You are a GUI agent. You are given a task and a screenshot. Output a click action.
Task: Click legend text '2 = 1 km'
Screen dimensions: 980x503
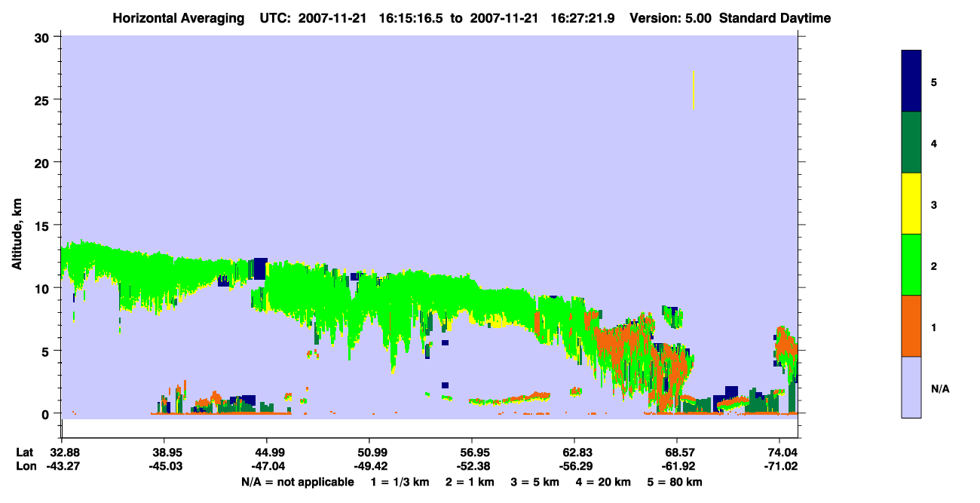[x=471, y=482]
